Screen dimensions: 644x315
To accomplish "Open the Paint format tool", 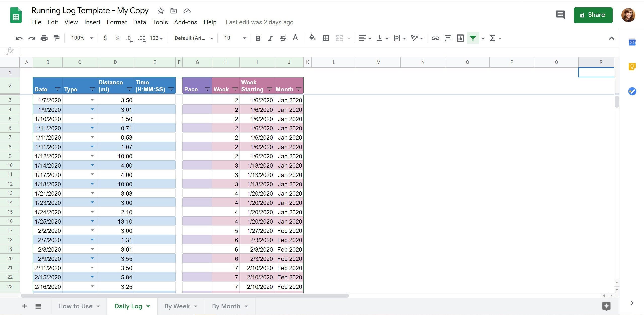I will click(x=56, y=38).
